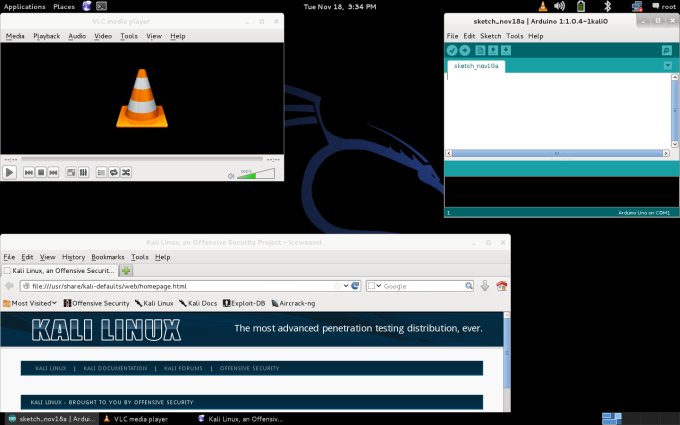Open the Arduino Serial Monitor
This screenshot has width=680, height=425.
tap(667, 50)
